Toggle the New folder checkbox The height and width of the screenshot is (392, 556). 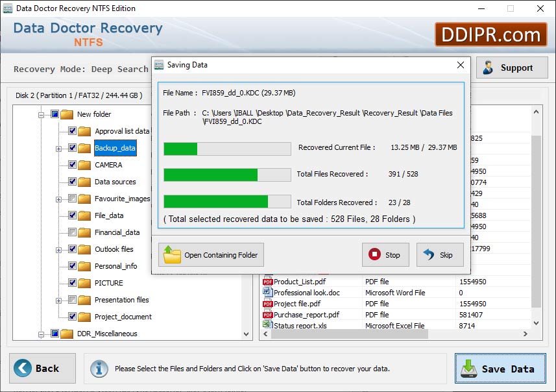click(x=54, y=114)
